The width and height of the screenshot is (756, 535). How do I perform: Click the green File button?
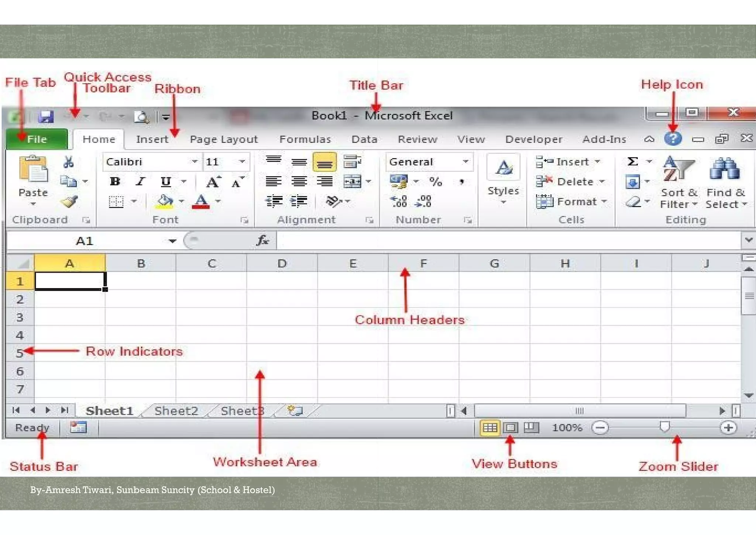click(37, 139)
